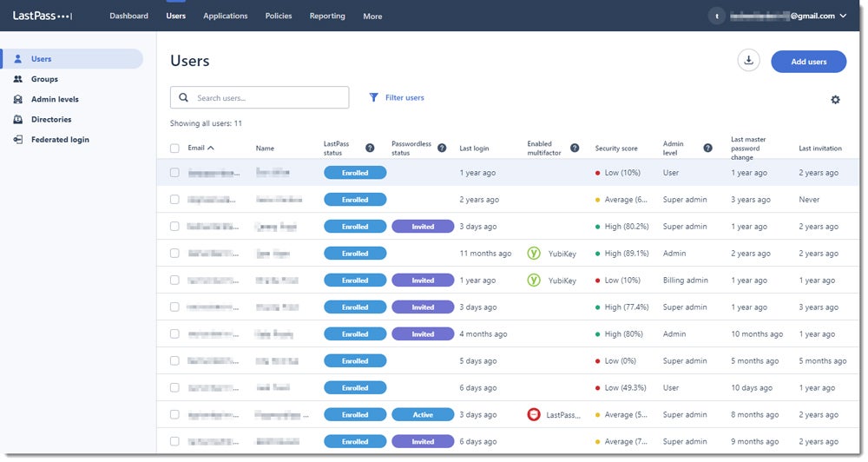Screen dimensions: 868x462
Task: Open Reporting in the top navigation
Action: tap(327, 16)
